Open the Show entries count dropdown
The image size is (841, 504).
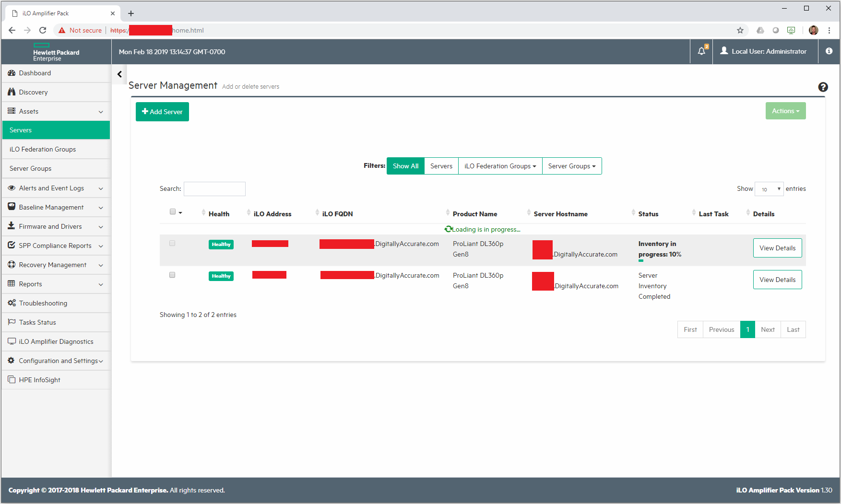click(x=769, y=189)
